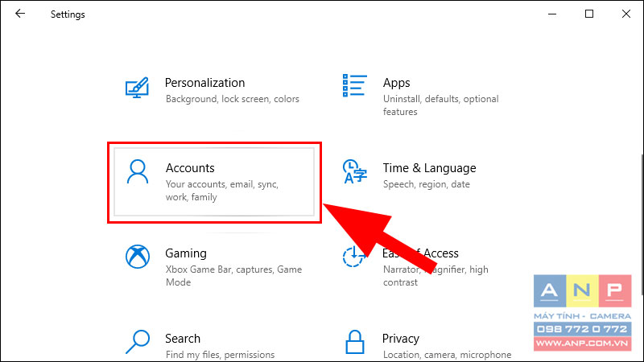Click the vertical scrollbar thumb on the right edge
Screen dimensions: 644x362
[642, 224]
